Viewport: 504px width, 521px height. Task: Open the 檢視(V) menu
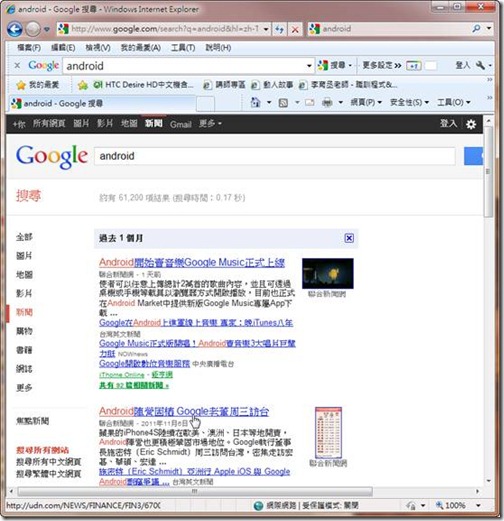[98, 48]
